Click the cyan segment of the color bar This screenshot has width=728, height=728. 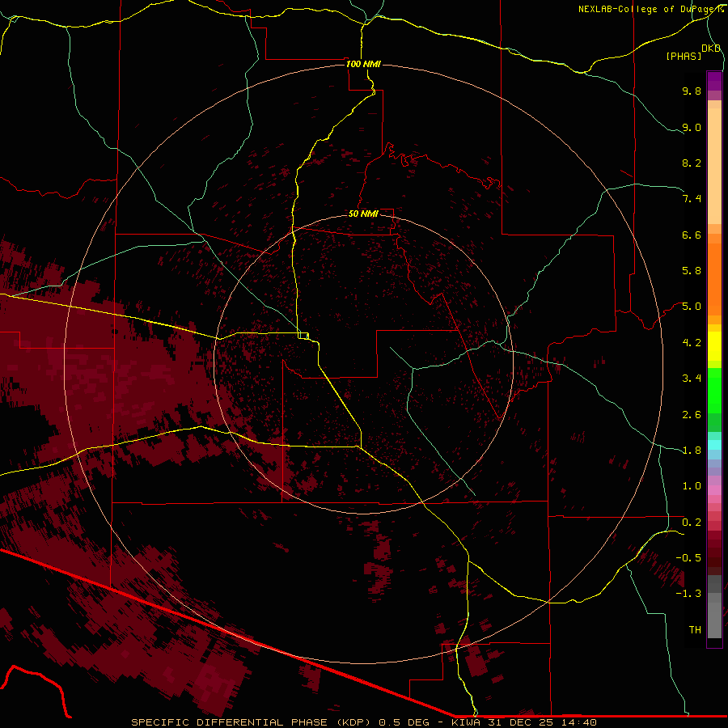point(714,445)
